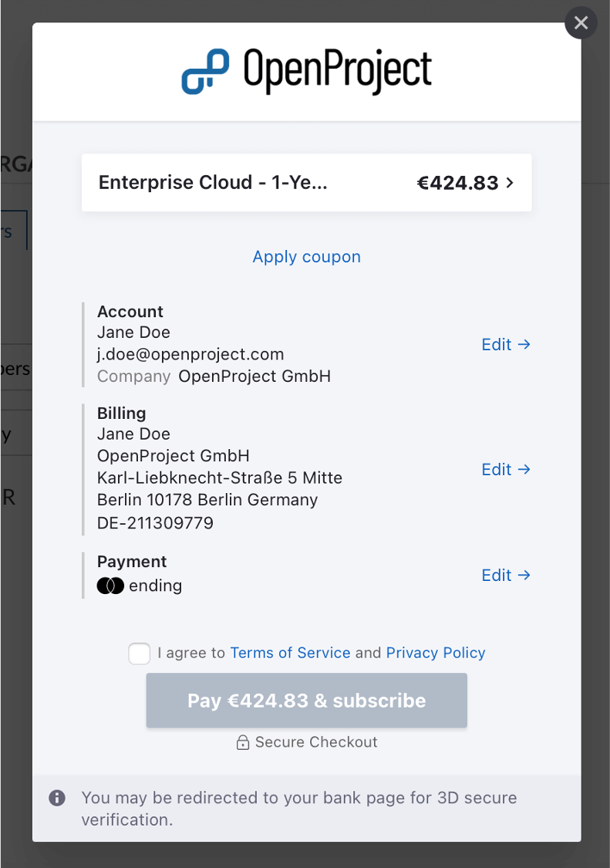Click the arrow icon next to Billing Edit
This screenshot has height=868, width=610.
coord(526,469)
